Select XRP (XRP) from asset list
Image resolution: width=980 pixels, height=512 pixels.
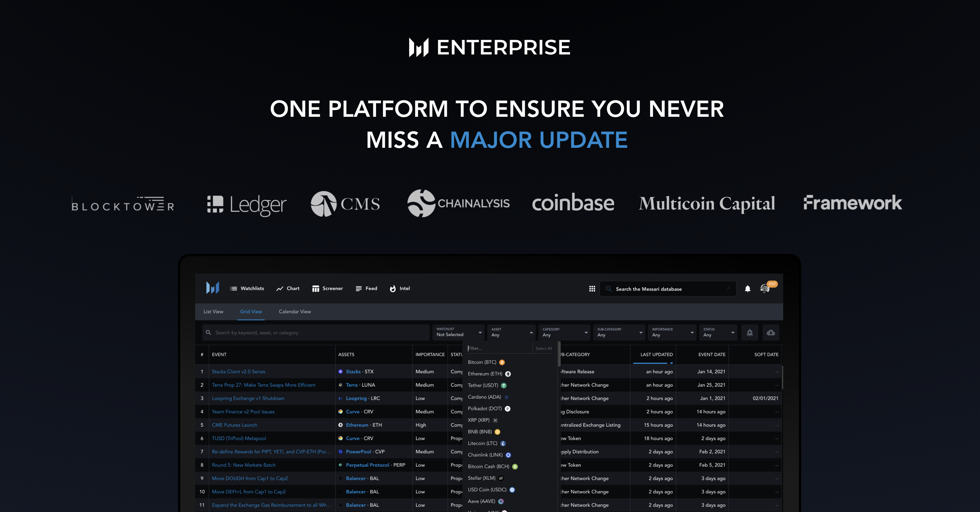[483, 420]
